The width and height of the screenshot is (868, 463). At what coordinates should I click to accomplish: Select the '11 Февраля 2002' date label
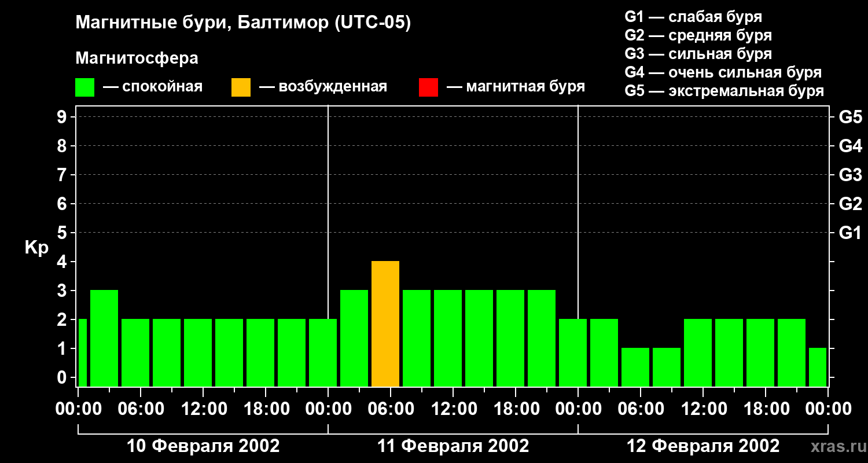[x=453, y=446]
